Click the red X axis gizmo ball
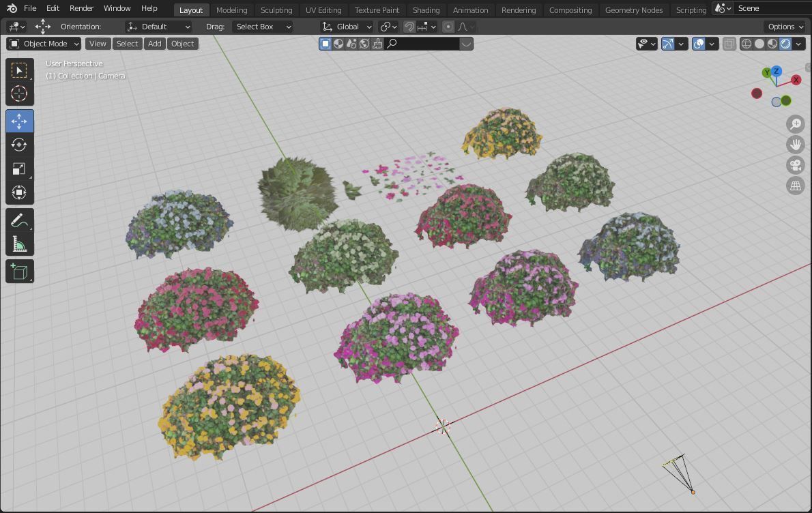Image resolution: width=812 pixels, height=513 pixels. pyautogui.click(x=796, y=80)
